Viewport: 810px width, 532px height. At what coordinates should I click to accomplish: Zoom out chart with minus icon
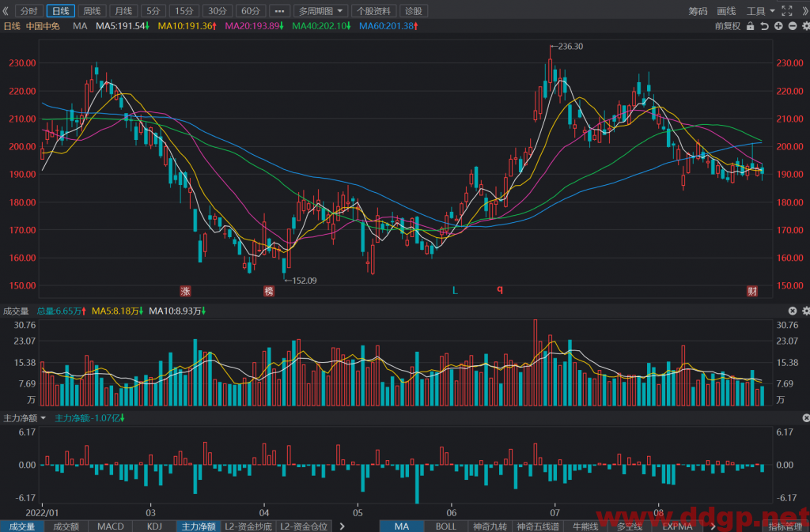pos(793,26)
